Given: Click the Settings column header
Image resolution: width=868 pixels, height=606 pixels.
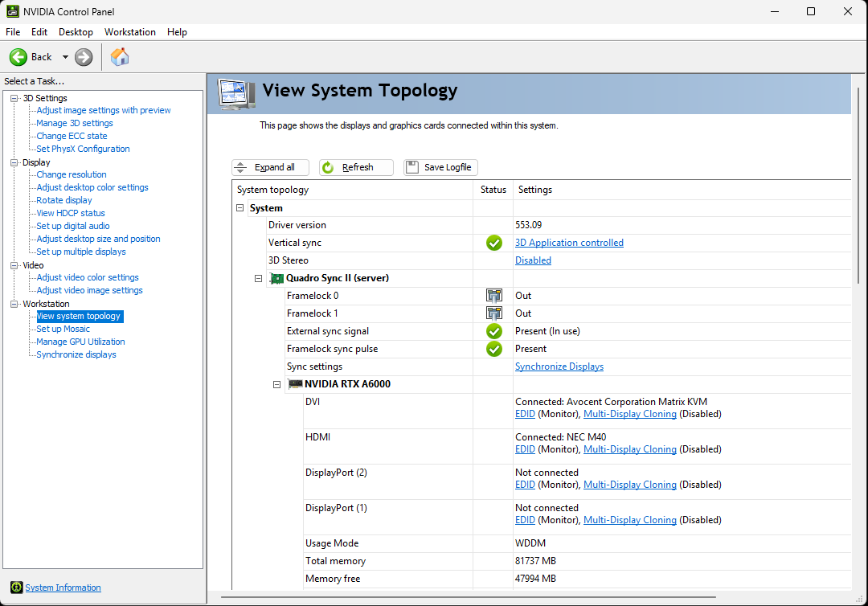Looking at the screenshot, I should tap(534, 189).
